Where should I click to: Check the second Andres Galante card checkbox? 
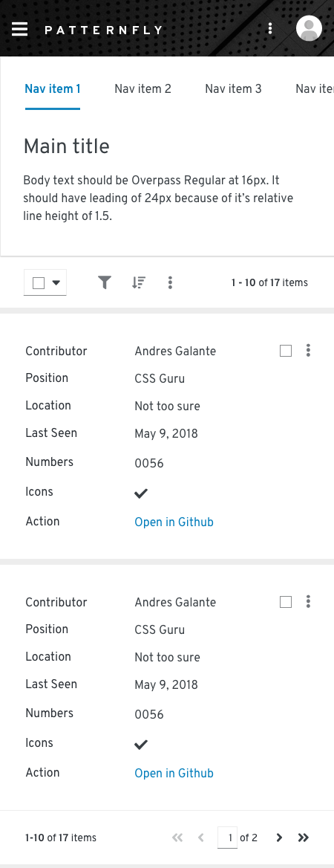[286, 602]
